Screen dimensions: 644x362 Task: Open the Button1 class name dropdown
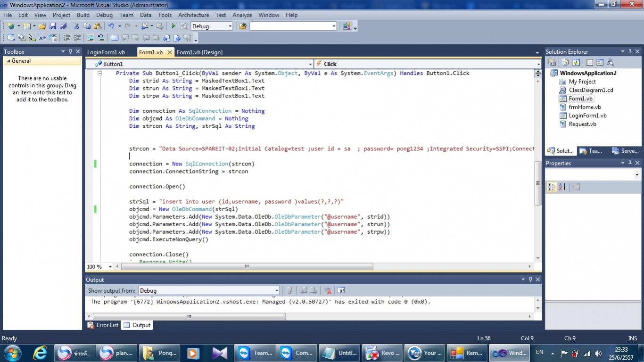click(x=310, y=64)
